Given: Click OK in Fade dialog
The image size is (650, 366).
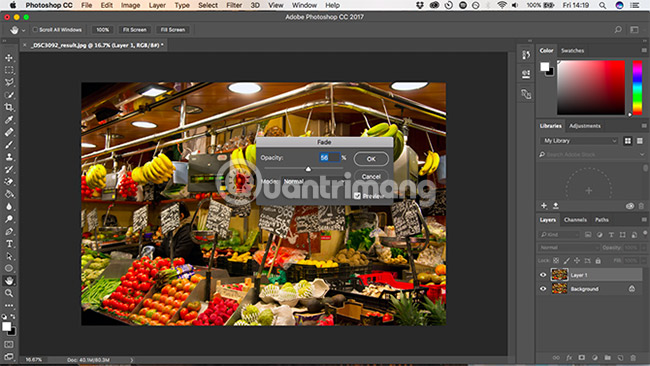Looking at the screenshot, I should [371, 159].
